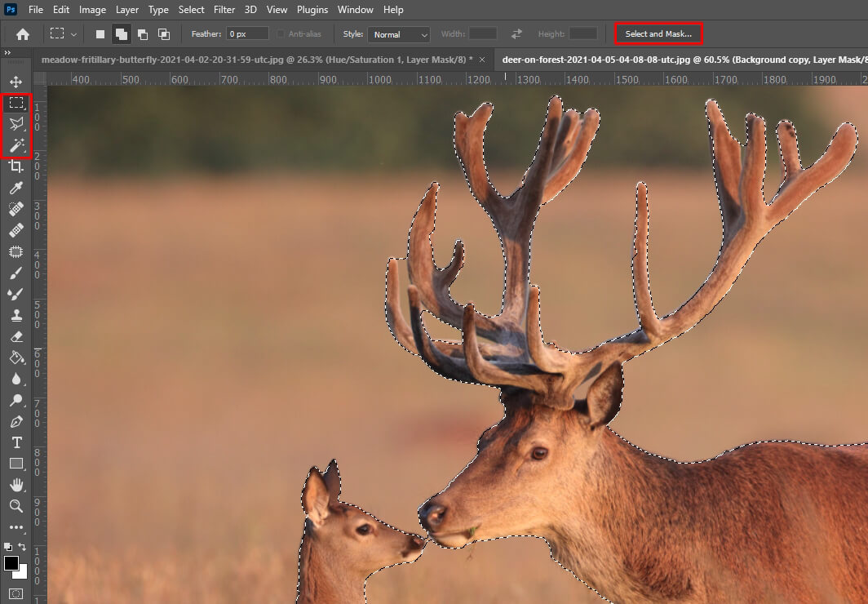Select the Rectangle shape tool
The width and height of the screenshot is (868, 604).
[16, 464]
